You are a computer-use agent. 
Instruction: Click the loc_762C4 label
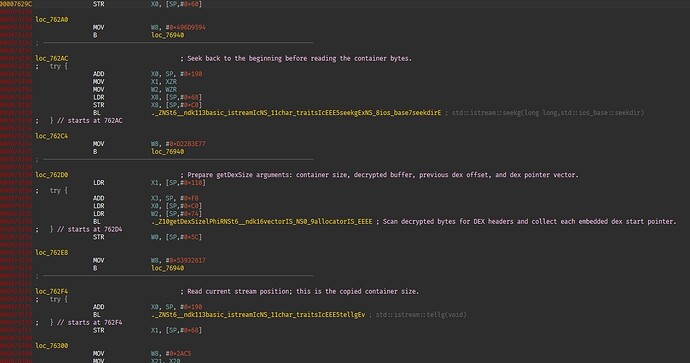pos(51,136)
